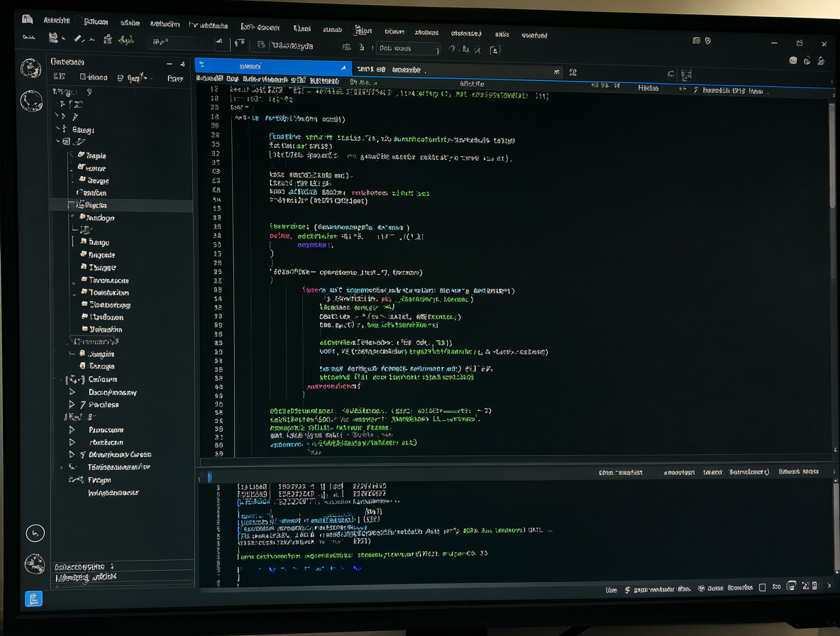Expand the 'Dloortiikealy Caoan' tree node arrow
The width and height of the screenshot is (840, 636).
pos(72,454)
